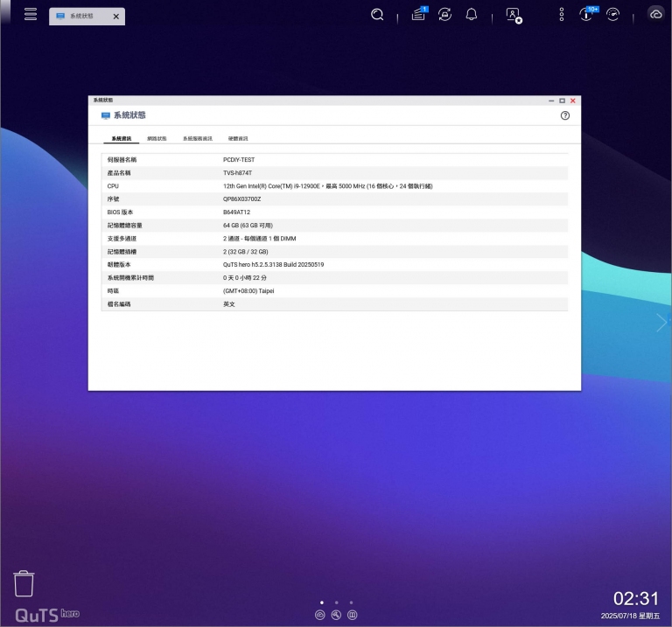
Task: Click product name value TVS-h874T
Action: (x=237, y=173)
